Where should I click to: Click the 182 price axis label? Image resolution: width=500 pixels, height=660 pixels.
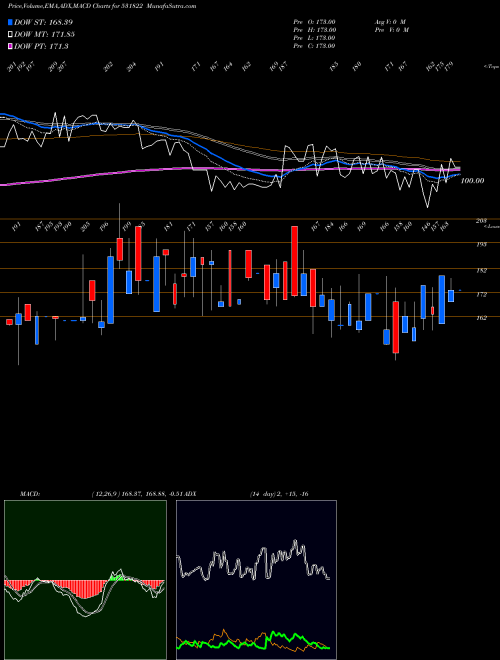(x=481, y=271)
